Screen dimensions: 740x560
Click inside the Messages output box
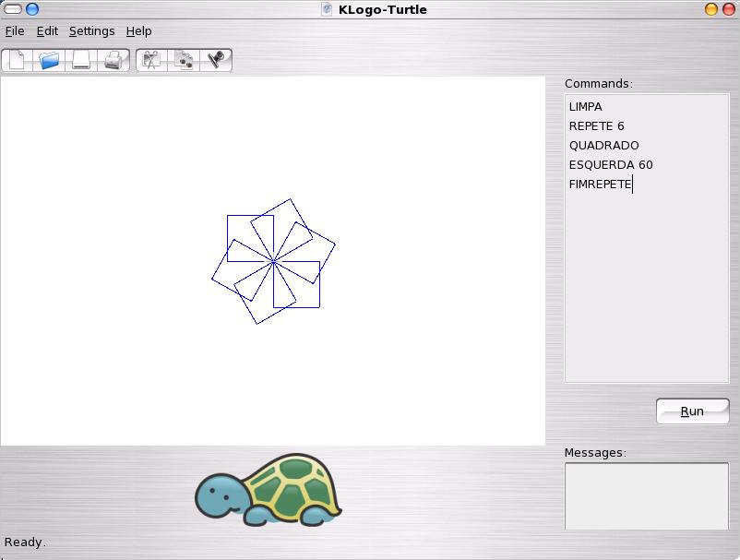click(x=647, y=496)
